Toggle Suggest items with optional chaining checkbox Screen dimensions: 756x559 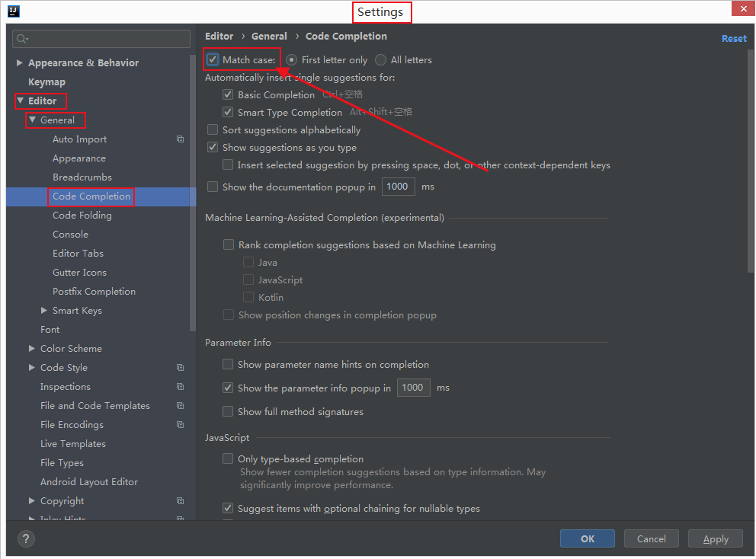click(x=228, y=508)
